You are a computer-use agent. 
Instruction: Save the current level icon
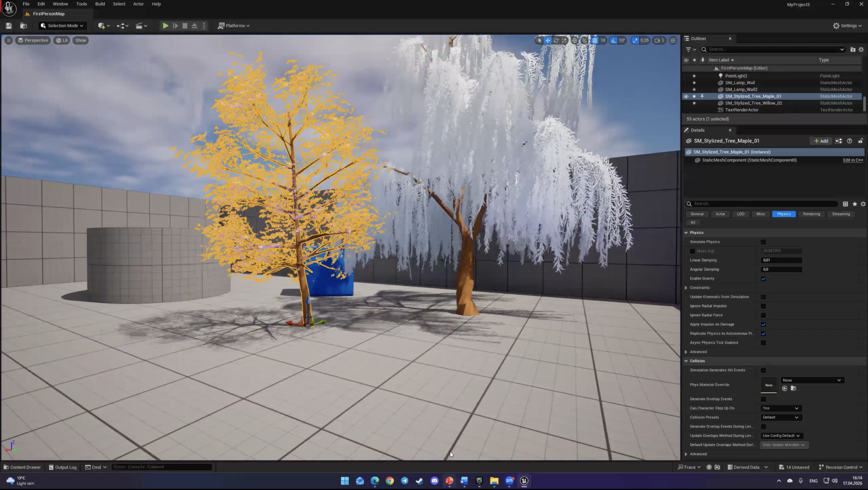9,26
